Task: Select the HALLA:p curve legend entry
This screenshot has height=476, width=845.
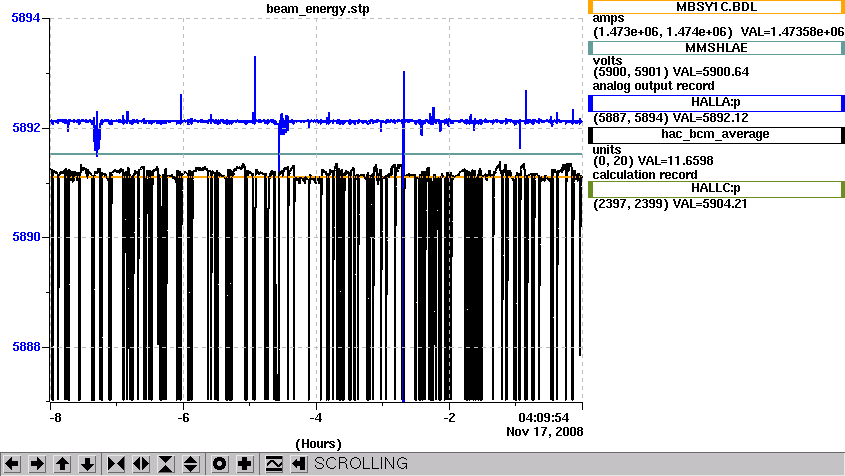Action: tap(716, 102)
